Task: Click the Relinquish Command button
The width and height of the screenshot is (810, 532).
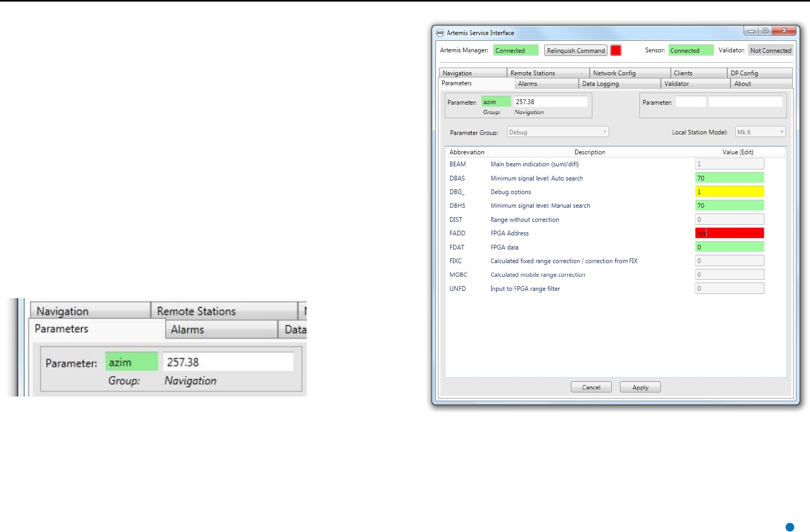Action: pyautogui.click(x=576, y=50)
